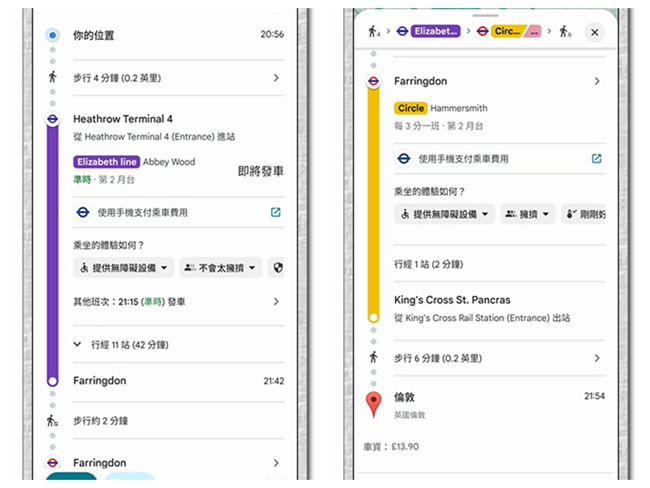Tap the drag handle atop the route sheet

click(x=485, y=15)
